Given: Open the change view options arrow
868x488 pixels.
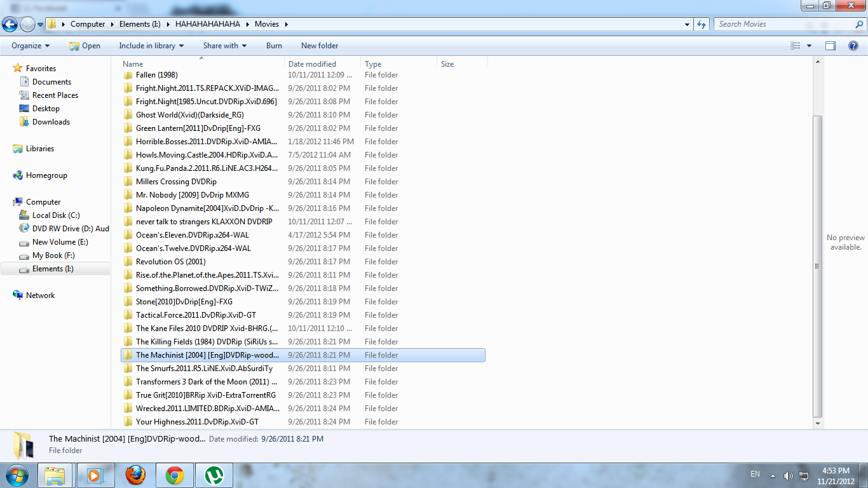Looking at the screenshot, I should (809, 46).
